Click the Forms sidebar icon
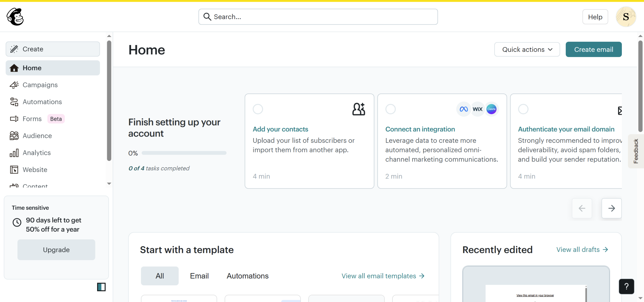 coord(14,119)
